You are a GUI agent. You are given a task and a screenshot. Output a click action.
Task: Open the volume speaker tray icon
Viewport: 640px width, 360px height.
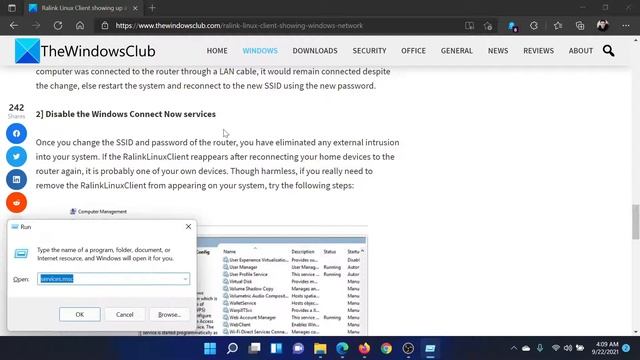(x=568, y=348)
